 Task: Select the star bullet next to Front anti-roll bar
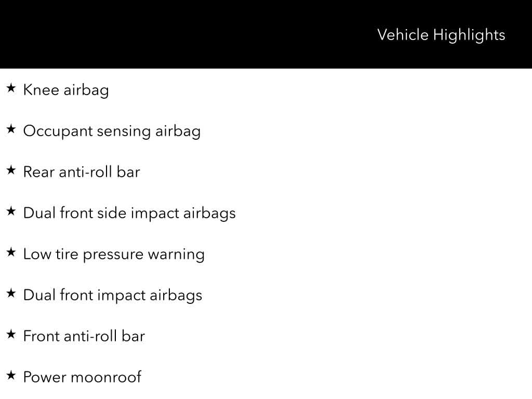(11, 335)
